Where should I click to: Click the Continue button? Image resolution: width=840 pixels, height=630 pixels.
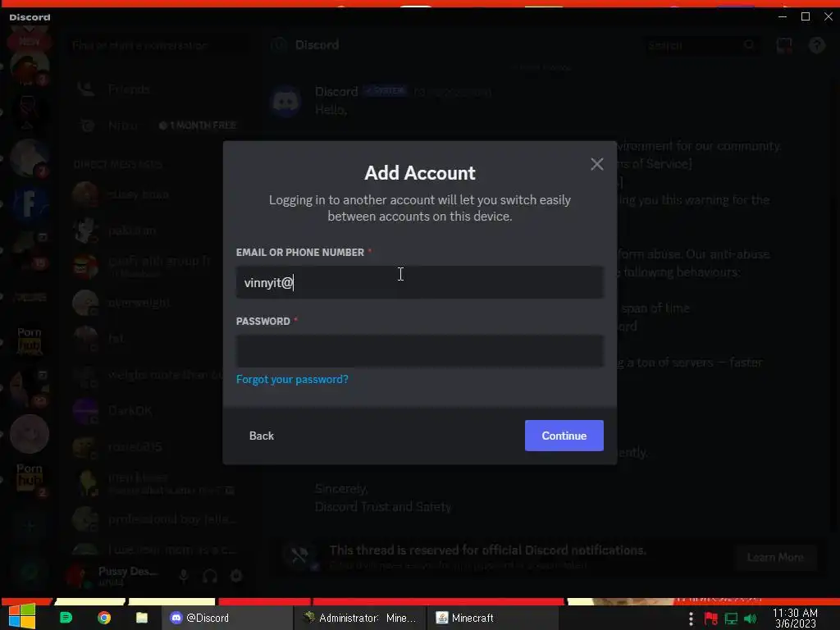coord(564,436)
